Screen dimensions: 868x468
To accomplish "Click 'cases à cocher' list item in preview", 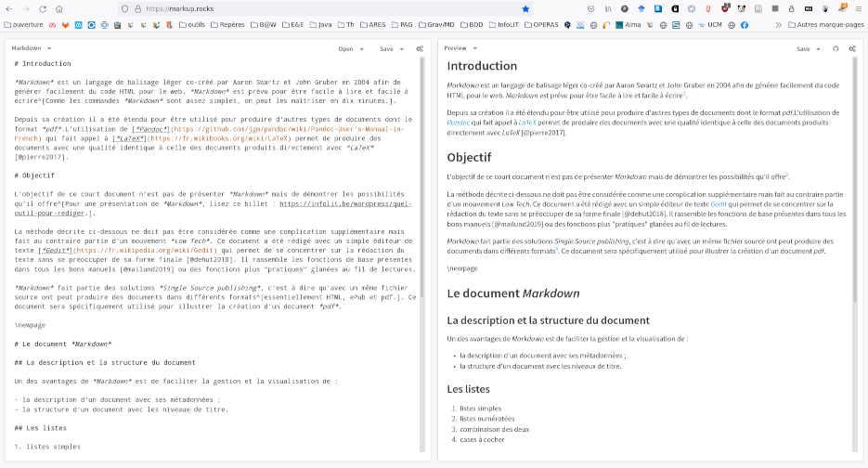I will point(482,440).
